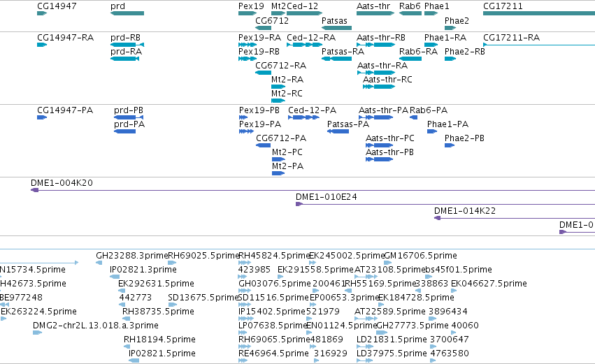Click the prd-RA transcript label

click(x=126, y=51)
